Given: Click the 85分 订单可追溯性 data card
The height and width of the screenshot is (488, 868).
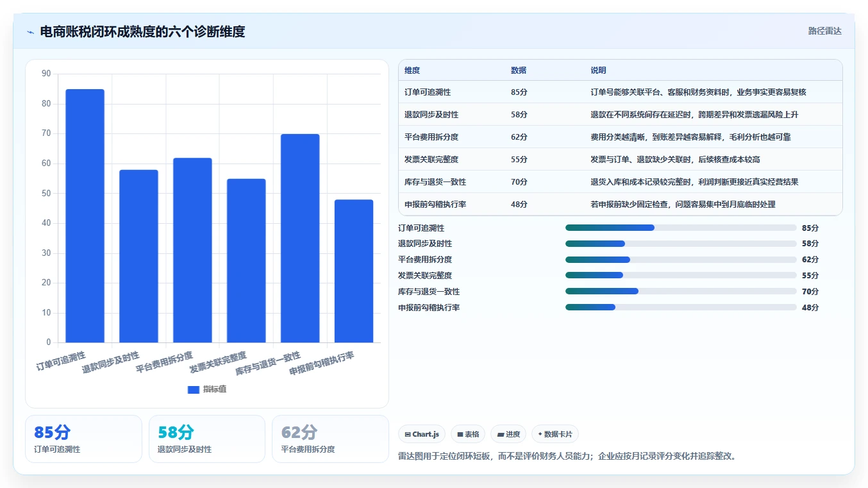Looking at the screenshot, I should (83, 439).
